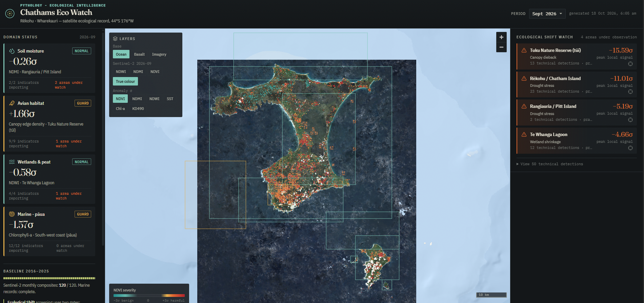This screenshot has width=644, height=303.
Task: Click the Wetlands & peat waves icon
Action: [12, 162]
